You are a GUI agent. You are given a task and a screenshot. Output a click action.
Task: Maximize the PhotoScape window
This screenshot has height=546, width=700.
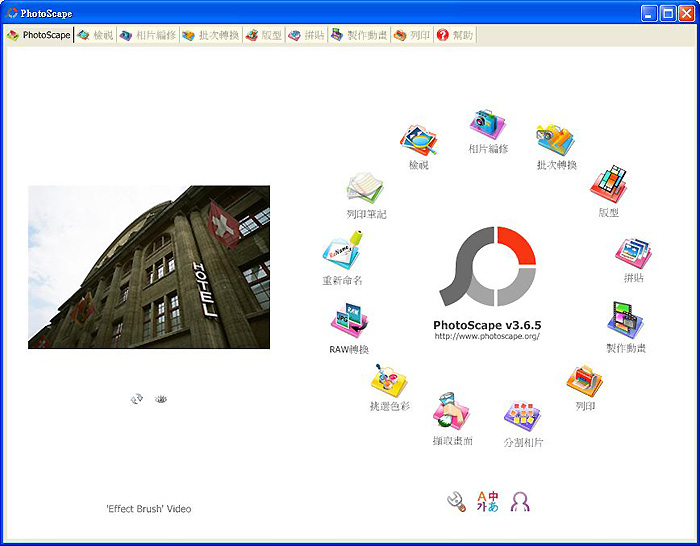667,13
